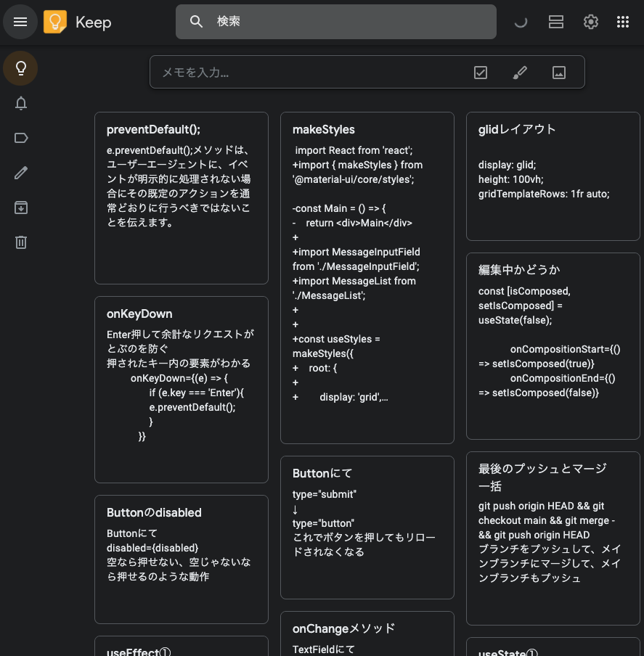Create a new checklist note via checkbox icon

(x=481, y=73)
